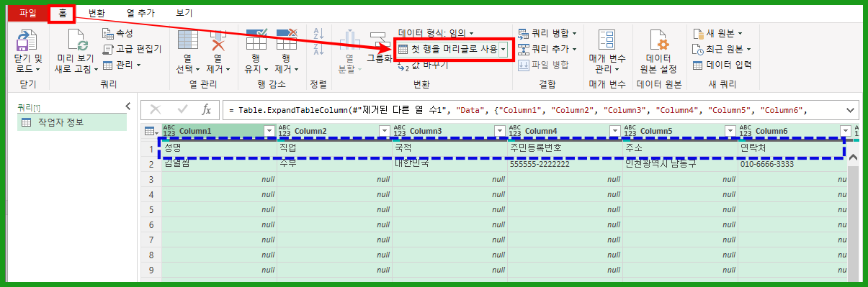The width and height of the screenshot is (868, 287).
Task: Click Recent Sources (최근 원본) icon
Action: 698,49
